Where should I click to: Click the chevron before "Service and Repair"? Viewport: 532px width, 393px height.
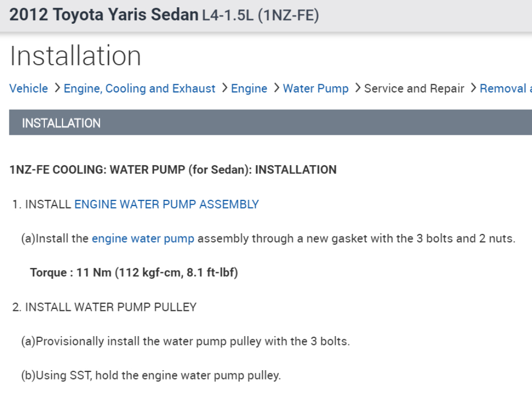click(357, 88)
